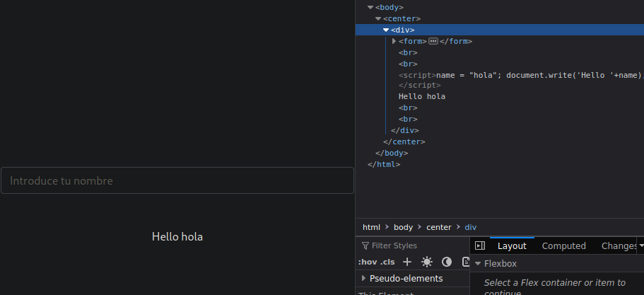Collapse the center element node

coord(378,18)
